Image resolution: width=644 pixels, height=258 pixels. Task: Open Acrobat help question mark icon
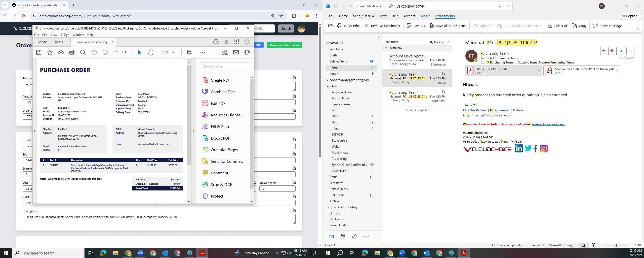(x=216, y=42)
